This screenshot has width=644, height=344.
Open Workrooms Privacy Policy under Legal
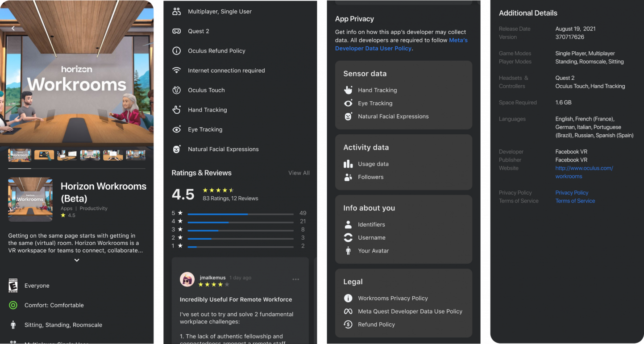(x=393, y=298)
